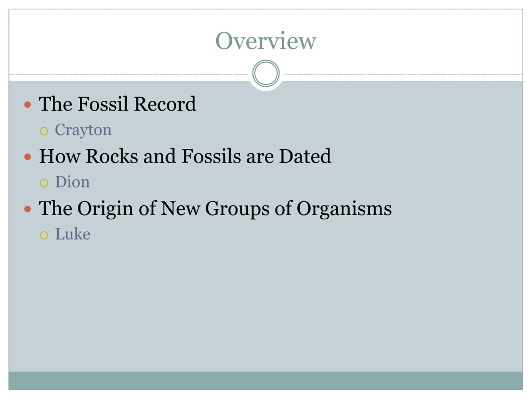
Task: Click the orange bullet before 'The Fossil Record'
Action: pos(28,105)
